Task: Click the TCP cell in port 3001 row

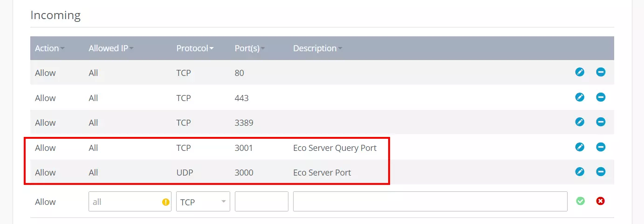Action: (184, 148)
